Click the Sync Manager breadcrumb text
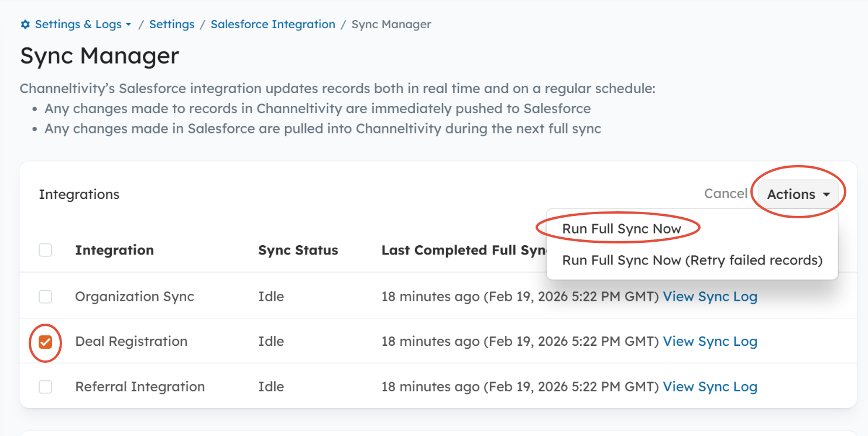 [x=391, y=25]
